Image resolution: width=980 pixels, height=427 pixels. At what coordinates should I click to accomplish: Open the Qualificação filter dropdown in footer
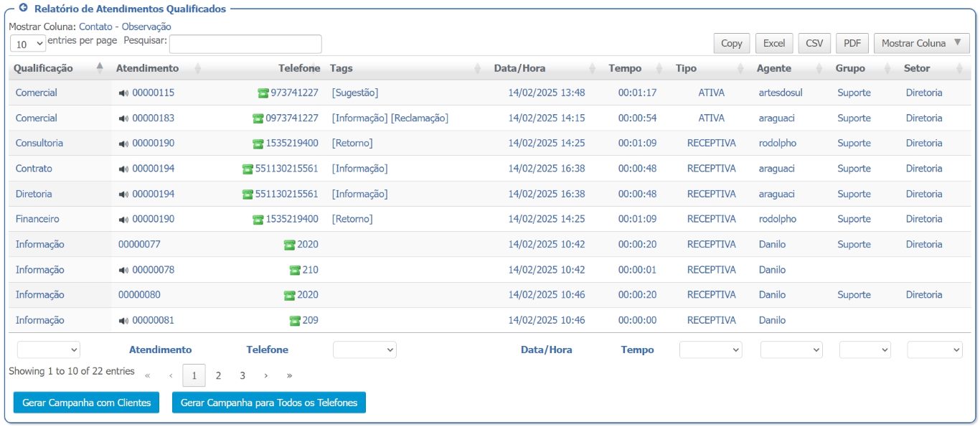click(49, 349)
